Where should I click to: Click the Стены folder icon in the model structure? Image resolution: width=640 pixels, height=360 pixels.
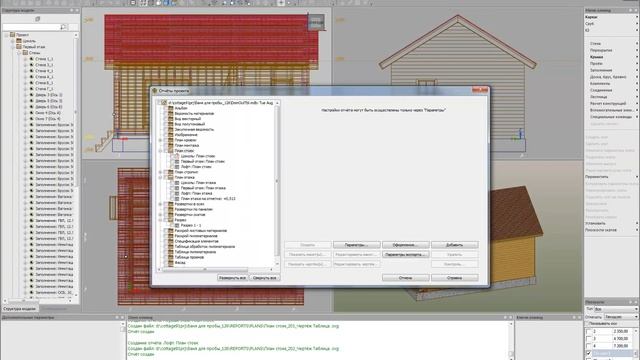(x=25, y=53)
